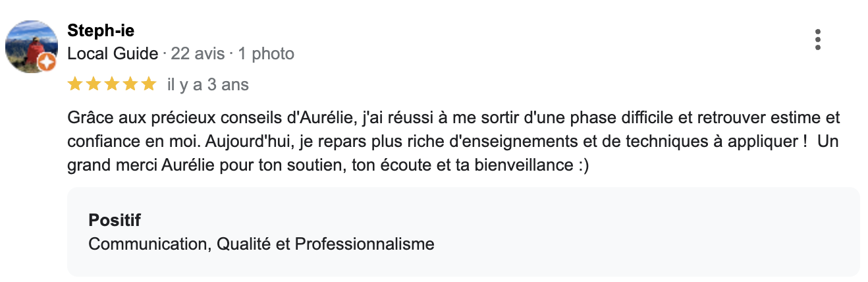Open the three-dot review options menu
The height and width of the screenshot is (282, 868).
[817, 40]
